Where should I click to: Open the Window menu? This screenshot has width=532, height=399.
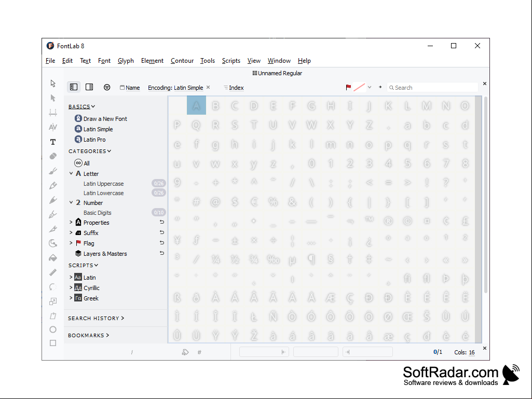(279, 60)
